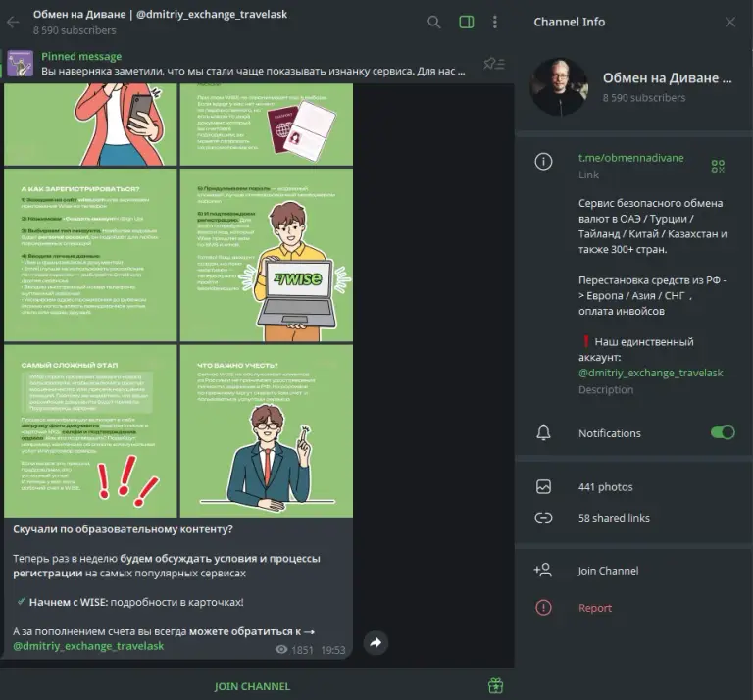
Task: Open @dmitriy_exchange_travelask mention in the post
Action: pyautogui.click(x=88, y=646)
